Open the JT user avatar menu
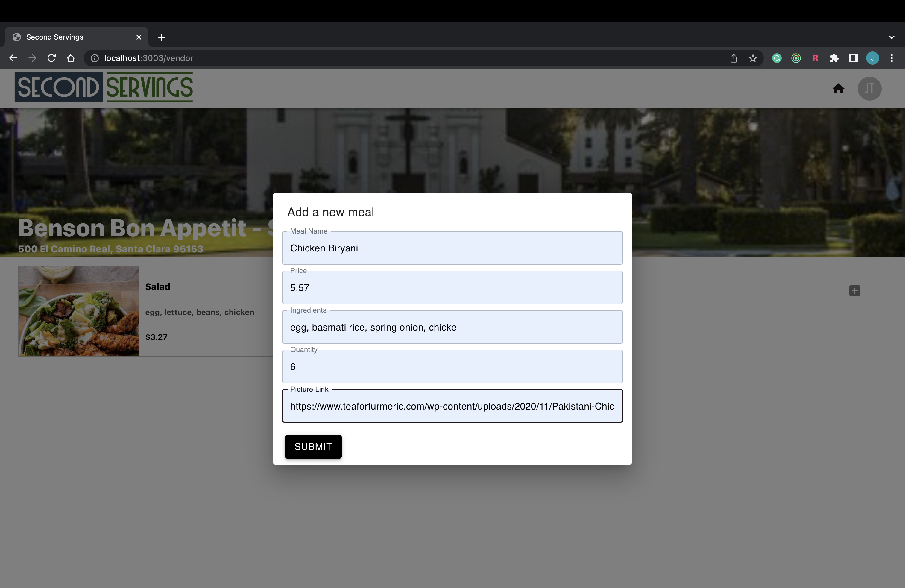 (x=869, y=89)
